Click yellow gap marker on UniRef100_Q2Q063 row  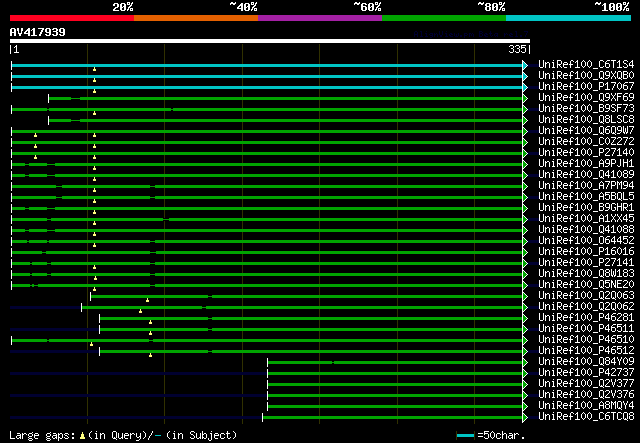click(x=147, y=299)
